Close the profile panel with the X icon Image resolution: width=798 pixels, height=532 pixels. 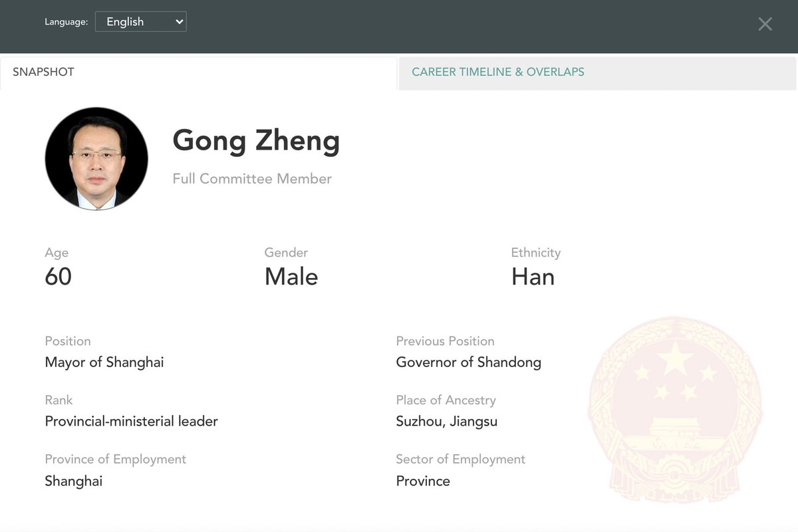point(765,24)
